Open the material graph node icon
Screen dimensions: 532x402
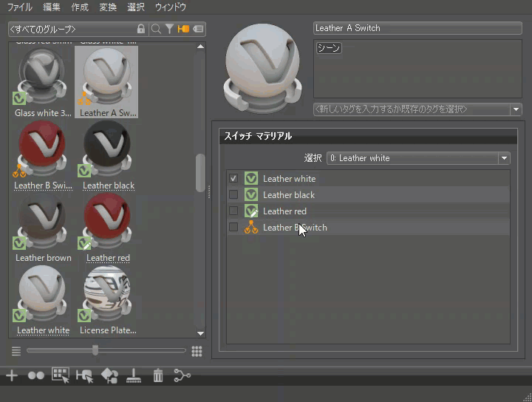click(x=183, y=375)
